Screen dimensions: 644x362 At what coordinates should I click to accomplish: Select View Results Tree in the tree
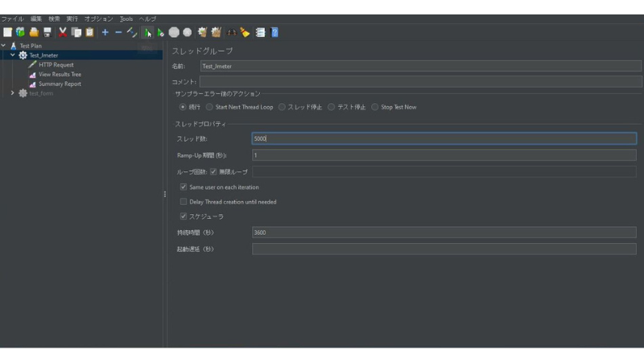[60, 74]
